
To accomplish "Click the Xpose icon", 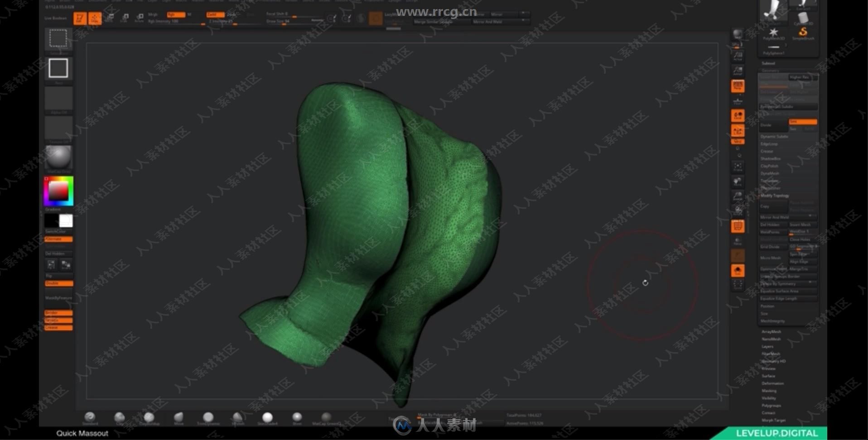I will point(738,285).
